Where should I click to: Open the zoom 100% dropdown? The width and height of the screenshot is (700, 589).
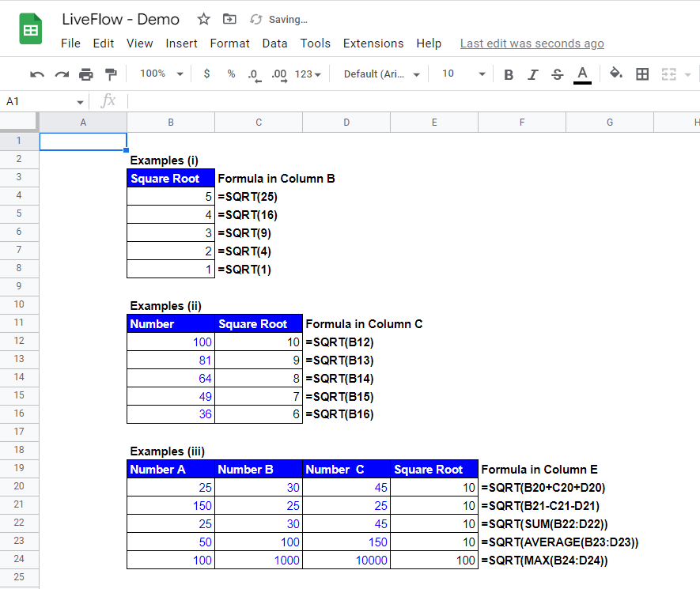click(x=161, y=74)
